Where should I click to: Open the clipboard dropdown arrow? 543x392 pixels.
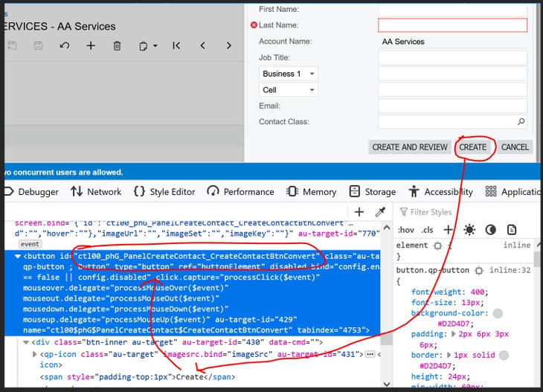tap(155, 45)
